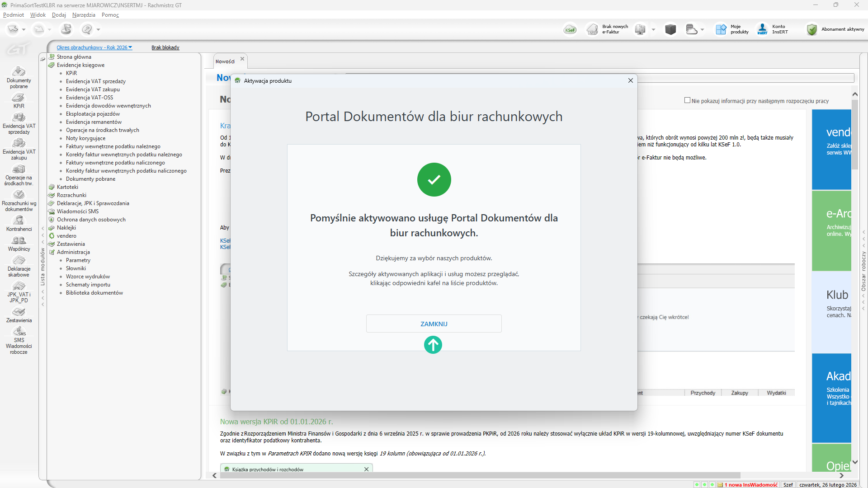Open the Konto InsERT icon
The width and height of the screenshot is (868, 488).
763,30
